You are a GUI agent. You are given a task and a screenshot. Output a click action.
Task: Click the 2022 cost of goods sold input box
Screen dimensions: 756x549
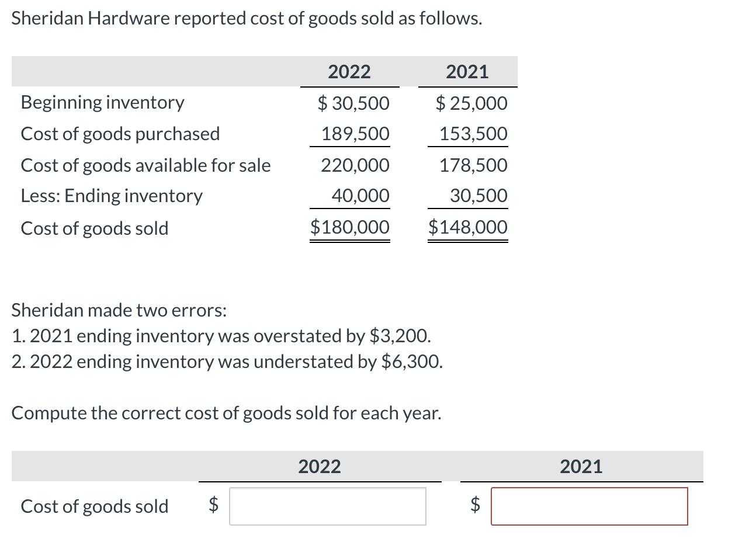328,506
